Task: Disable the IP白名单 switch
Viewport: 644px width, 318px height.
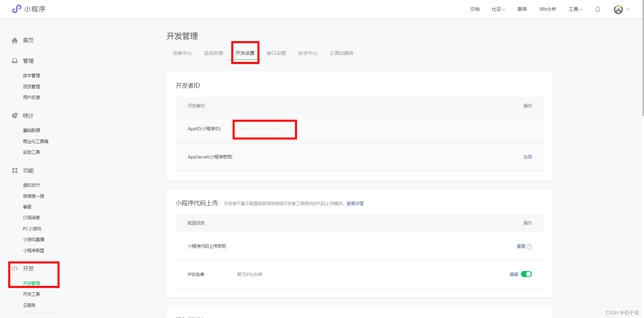Action: click(x=527, y=274)
